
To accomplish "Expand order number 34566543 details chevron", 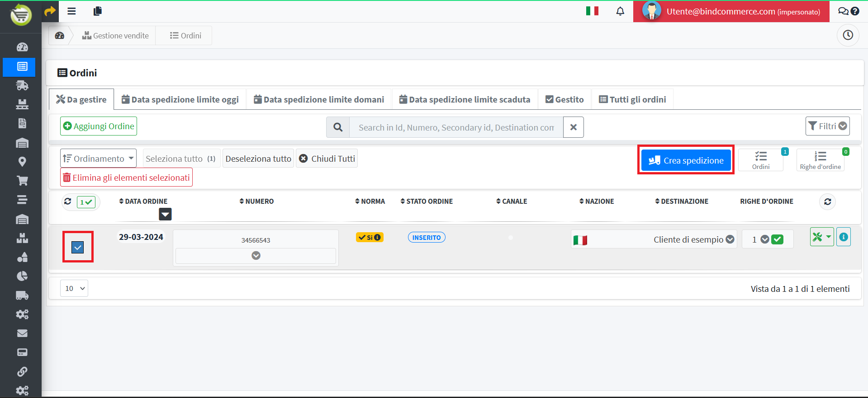I will (x=256, y=256).
